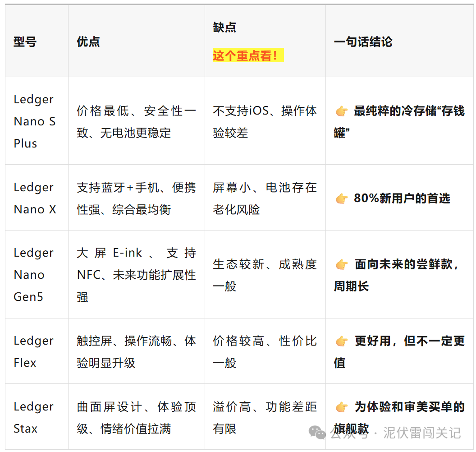This screenshot has width=476, height=452.
Task: Click the highlighted 这个重点看! text
Action: click(248, 55)
